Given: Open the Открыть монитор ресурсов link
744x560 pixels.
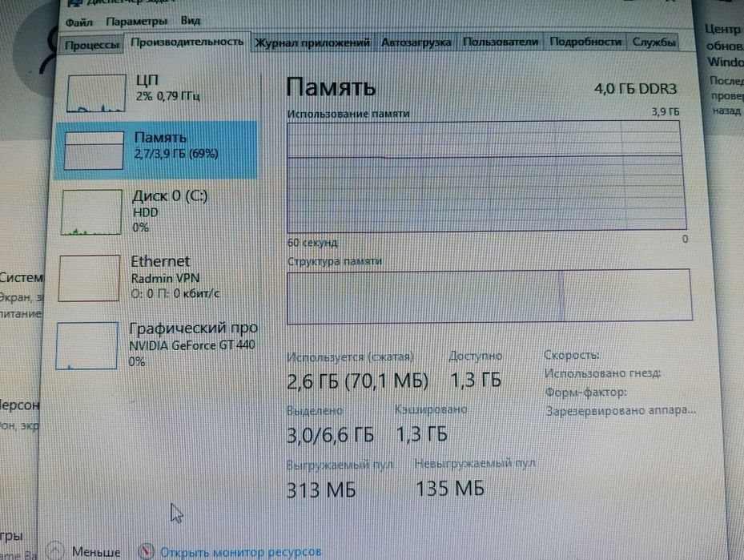Looking at the screenshot, I should [x=240, y=552].
